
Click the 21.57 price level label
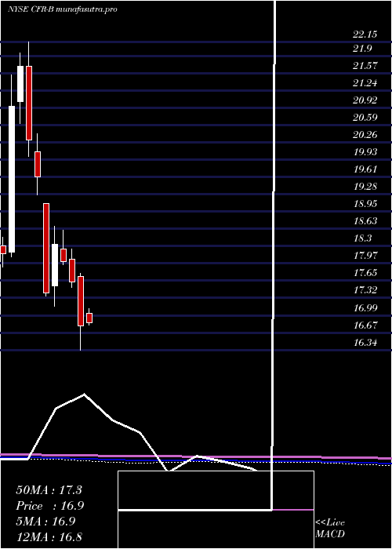pos(365,66)
